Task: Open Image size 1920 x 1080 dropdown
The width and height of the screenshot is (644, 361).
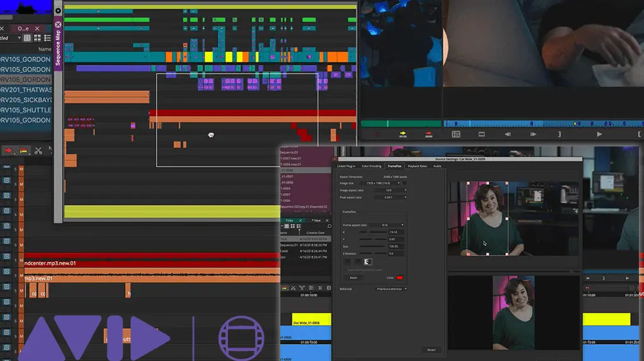Action: [x=381, y=183]
